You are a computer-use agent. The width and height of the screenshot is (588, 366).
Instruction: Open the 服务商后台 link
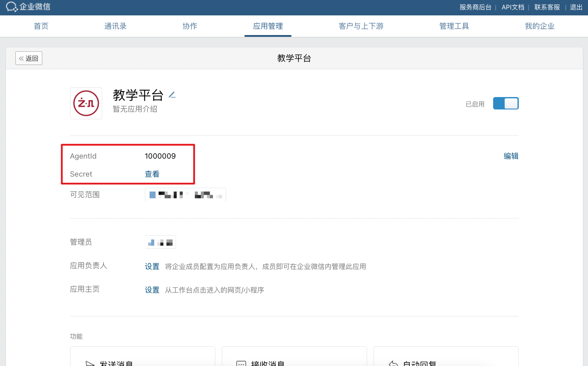(x=475, y=7)
